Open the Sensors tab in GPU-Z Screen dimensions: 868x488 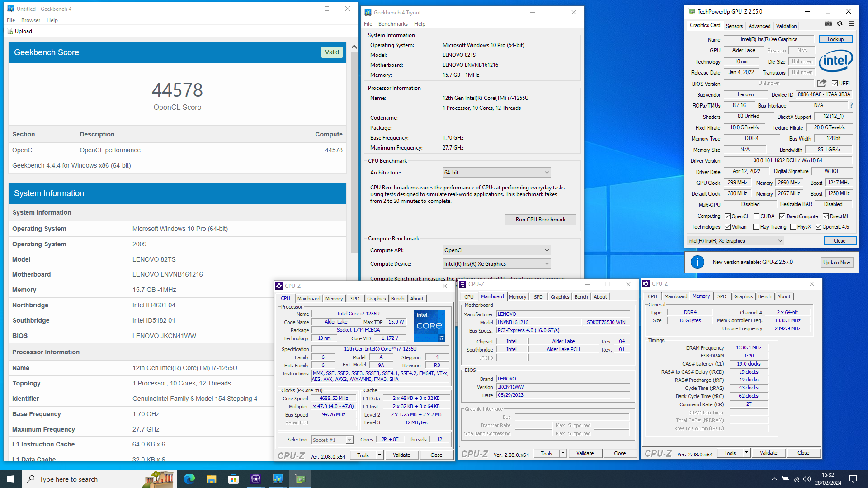click(734, 26)
